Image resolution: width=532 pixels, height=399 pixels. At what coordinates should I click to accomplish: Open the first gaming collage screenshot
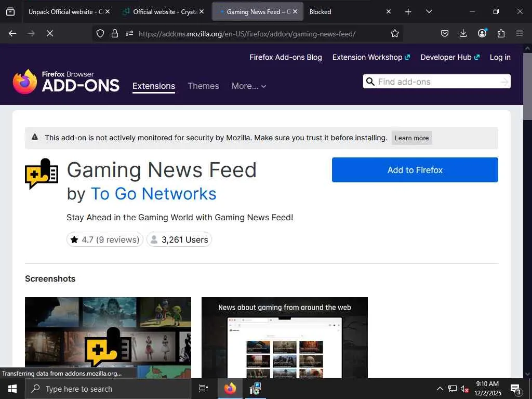[108, 338]
